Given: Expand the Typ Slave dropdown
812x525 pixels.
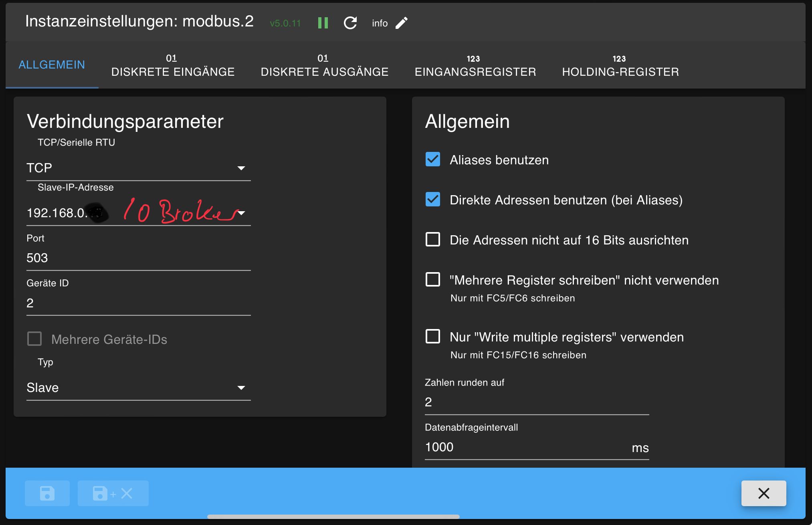Looking at the screenshot, I should coord(138,388).
